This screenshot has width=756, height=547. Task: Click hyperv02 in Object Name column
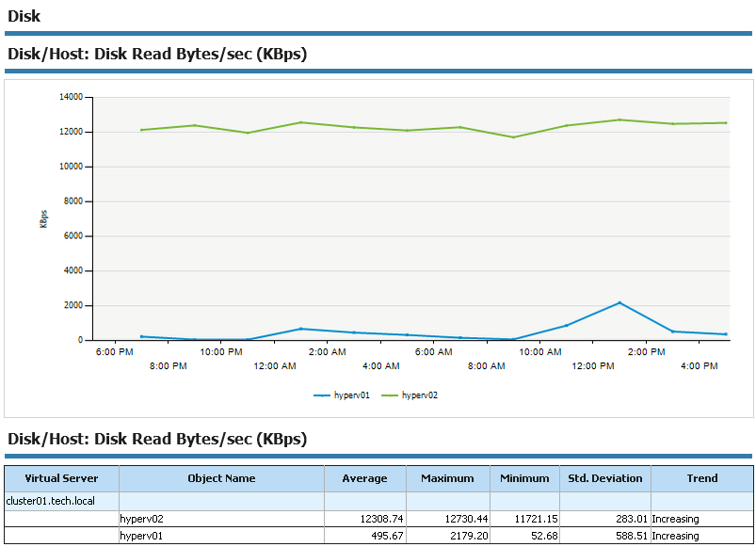[142, 519]
